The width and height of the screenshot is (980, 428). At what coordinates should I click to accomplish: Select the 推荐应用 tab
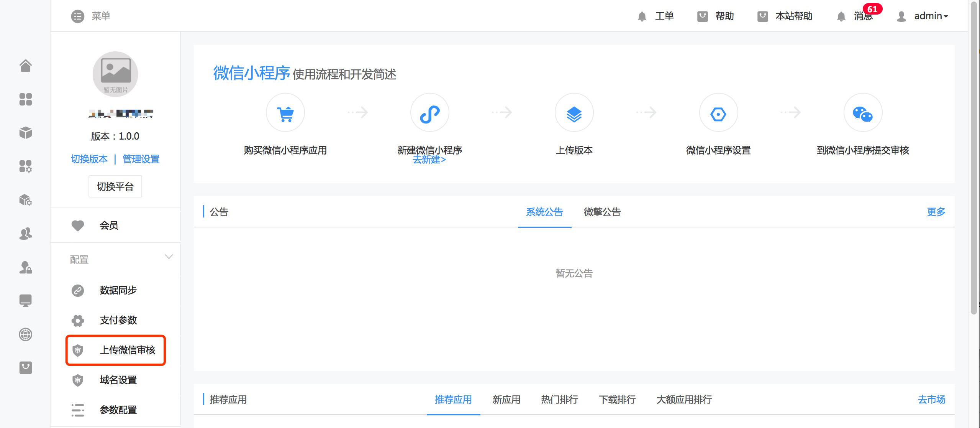pyautogui.click(x=453, y=400)
